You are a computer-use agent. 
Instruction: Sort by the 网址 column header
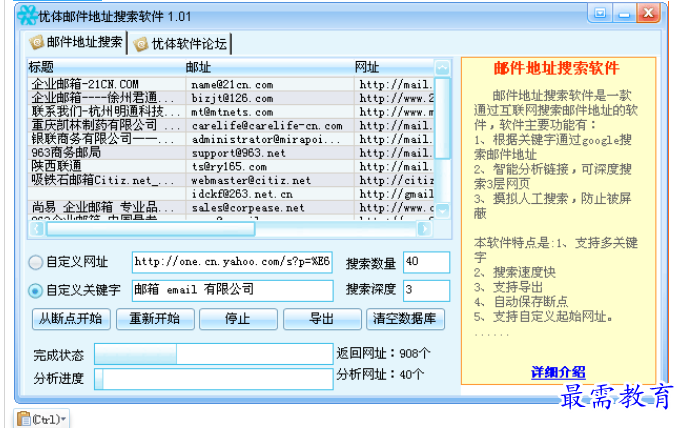393,67
